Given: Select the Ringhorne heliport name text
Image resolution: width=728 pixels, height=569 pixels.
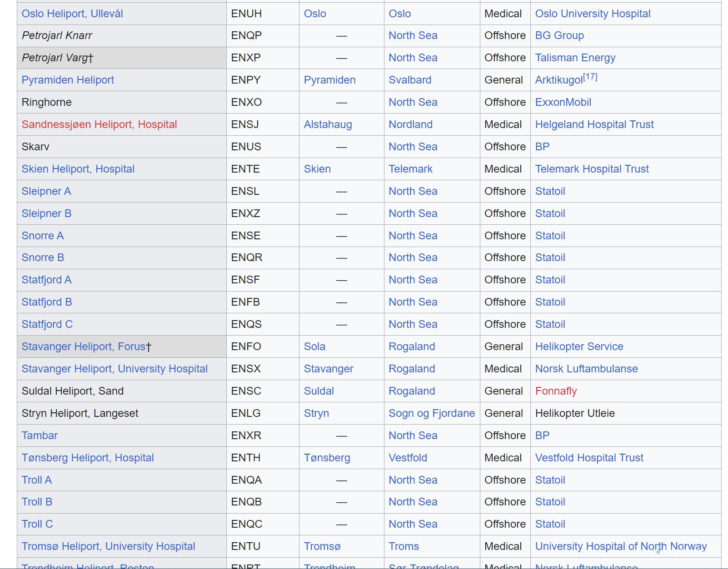Looking at the screenshot, I should click(x=46, y=102).
